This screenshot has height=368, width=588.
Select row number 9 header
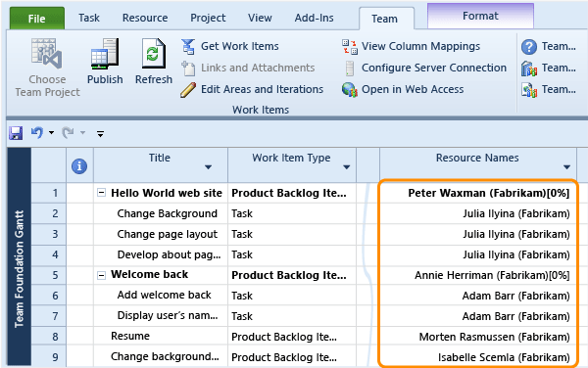coord(49,357)
